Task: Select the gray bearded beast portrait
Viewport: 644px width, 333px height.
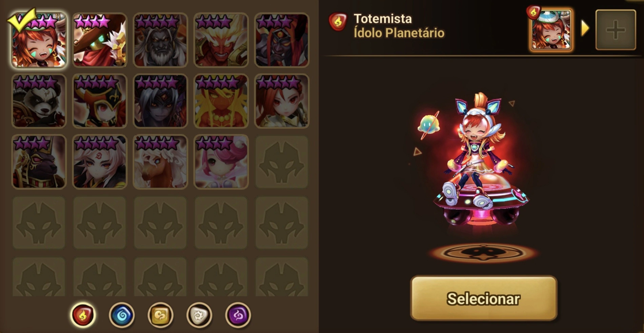Action: (160, 40)
